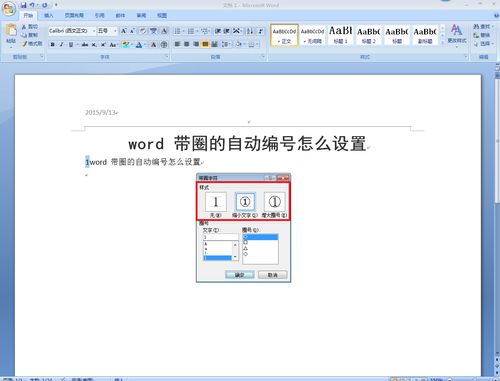The width and height of the screenshot is (500, 381).
Task: Cancel dialog with 取消 button
Action: 272,275
